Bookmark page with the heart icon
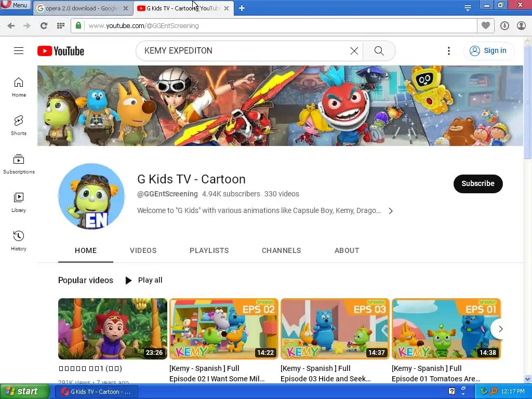The width and height of the screenshot is (532, 399). pyautogui.click(x=486, y=25)
